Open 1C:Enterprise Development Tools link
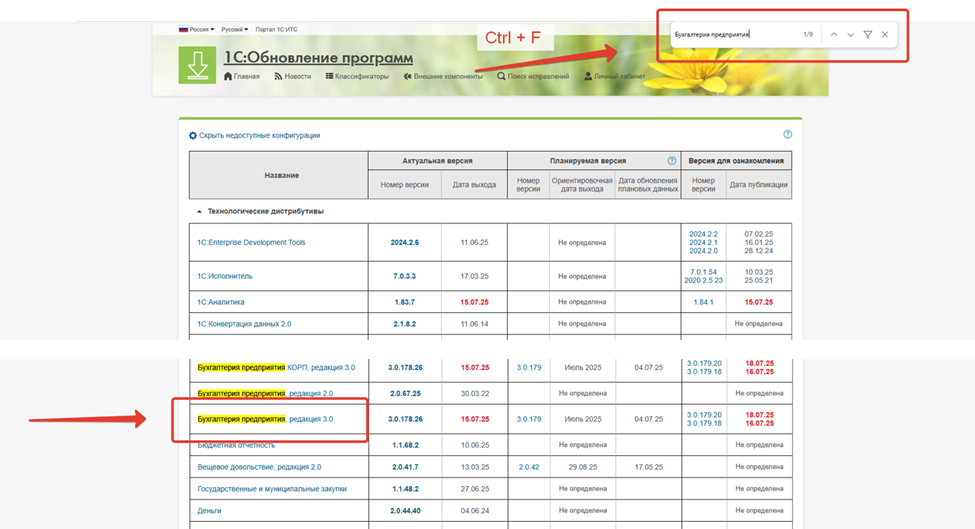The image size is (975, 529). pyautogui.click(x=251, y=242)
